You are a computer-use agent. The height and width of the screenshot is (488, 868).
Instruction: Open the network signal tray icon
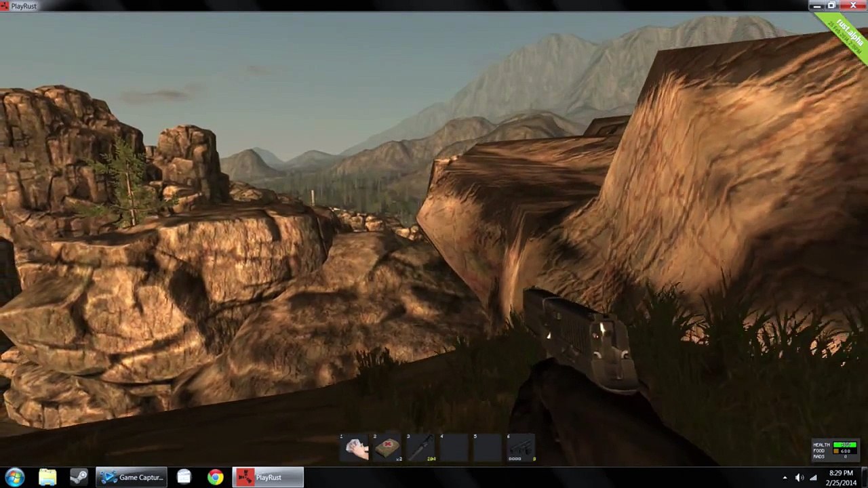[x=813, y=478]
